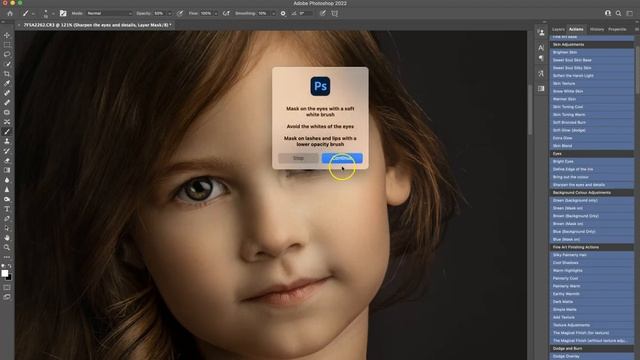This screenshot has height=360, width=640.
Task: Click the "Eyes" action group header
Action: pos(591,153)
